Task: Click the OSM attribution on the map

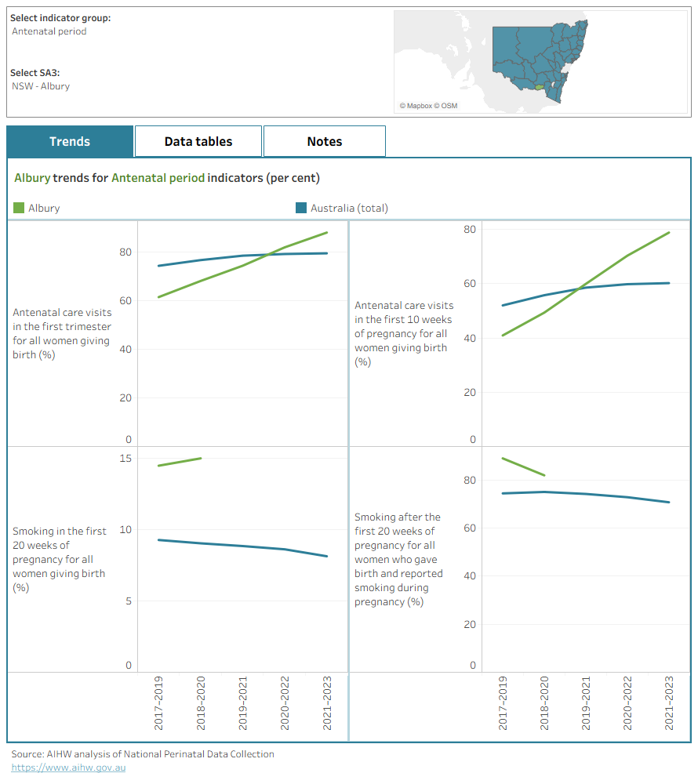Action: 445,106
